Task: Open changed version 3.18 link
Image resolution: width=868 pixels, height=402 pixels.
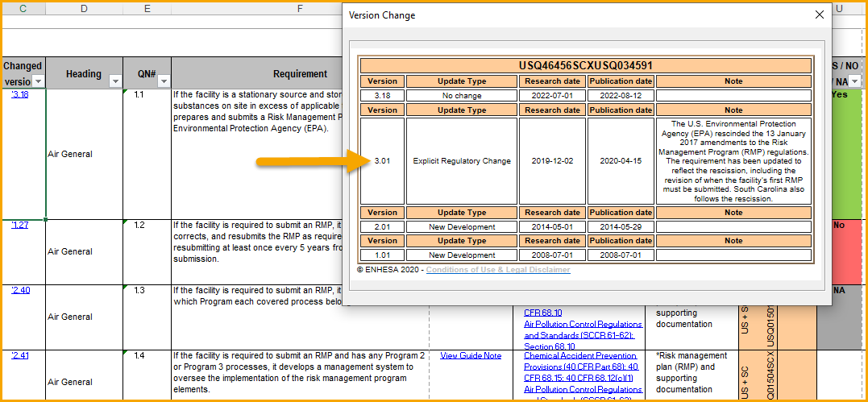Action: tap(20, 94)
